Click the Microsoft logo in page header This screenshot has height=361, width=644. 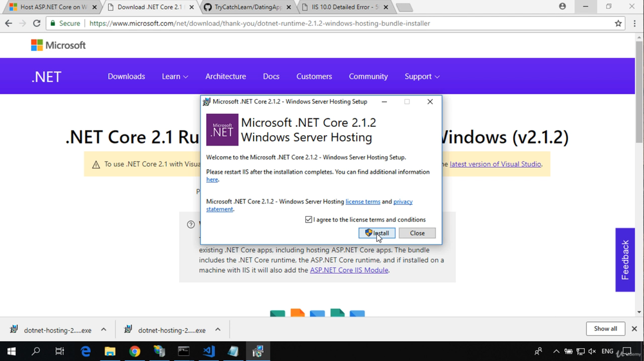(59, 45)
